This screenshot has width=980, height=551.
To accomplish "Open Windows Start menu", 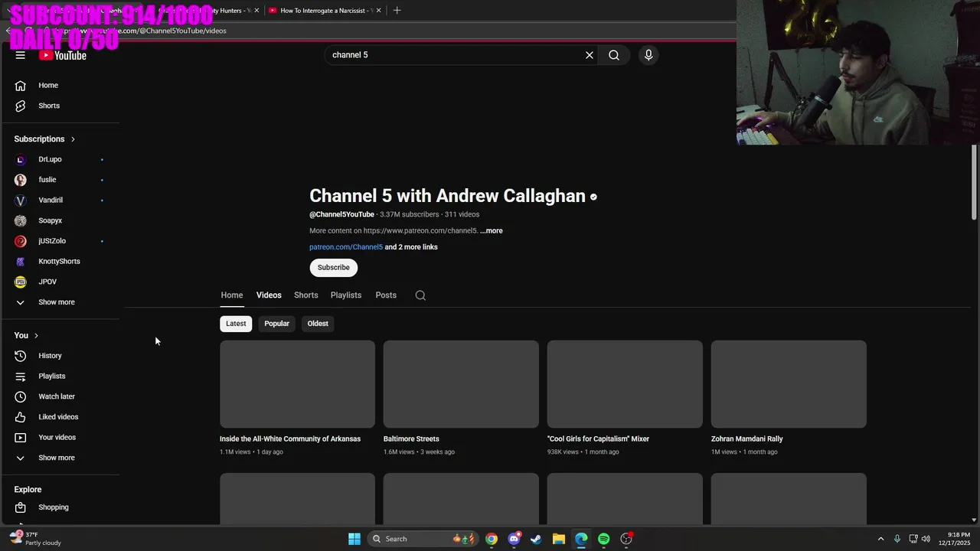I will click(354, 539).
